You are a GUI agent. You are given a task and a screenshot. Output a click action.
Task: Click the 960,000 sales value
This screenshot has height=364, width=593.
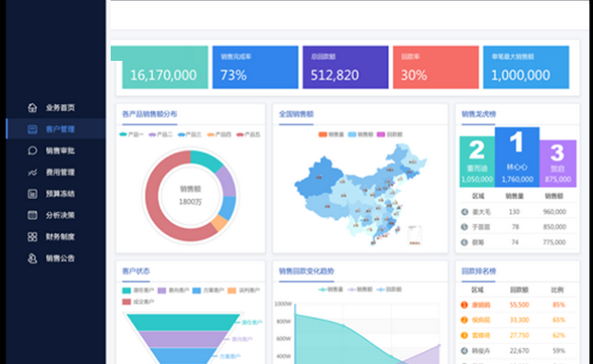tap(554, 212)
